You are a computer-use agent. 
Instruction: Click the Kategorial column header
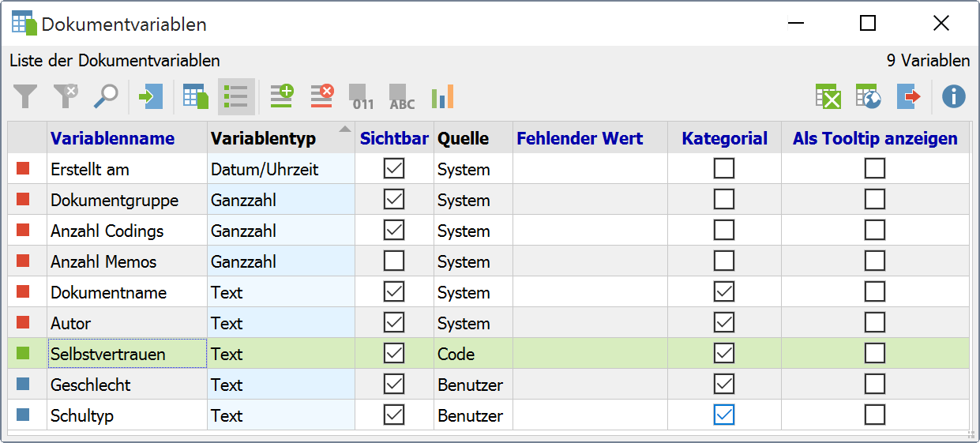[x=725, y=139]
